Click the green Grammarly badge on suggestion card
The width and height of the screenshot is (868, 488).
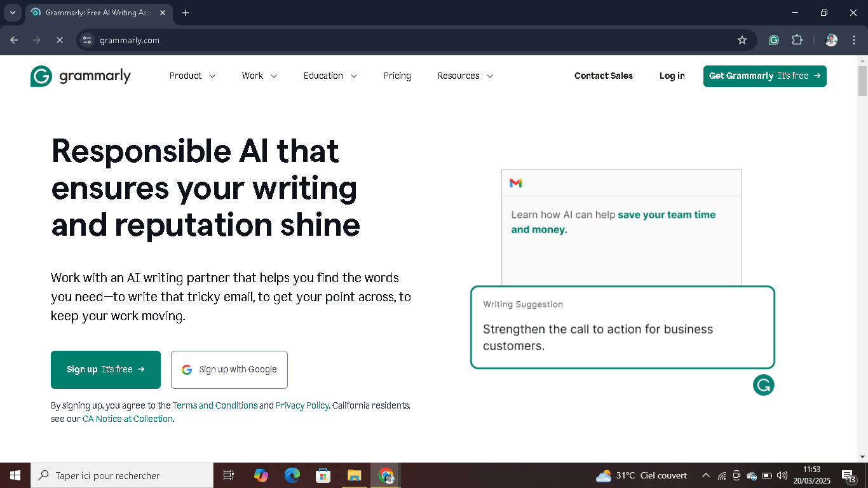coord(763,384)
